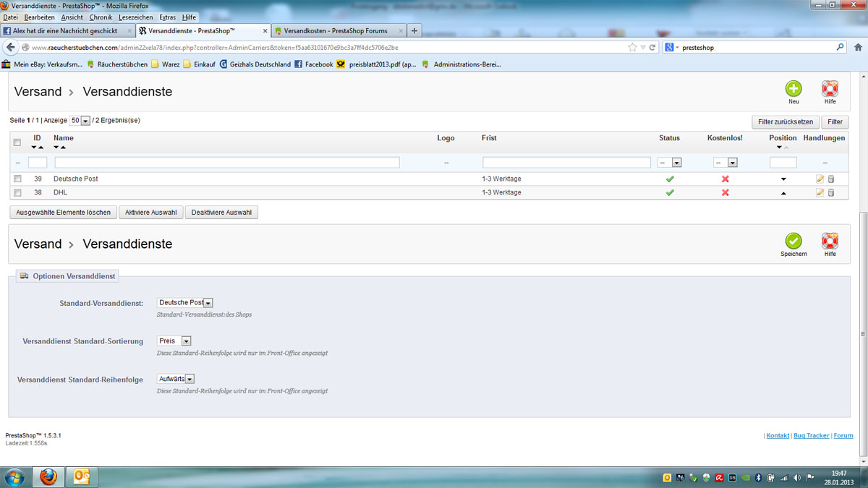The width and height of the screenshot is (868, 488).
Task: Open Anzeige results-per-page dropdown
Action: click(80, 121)
